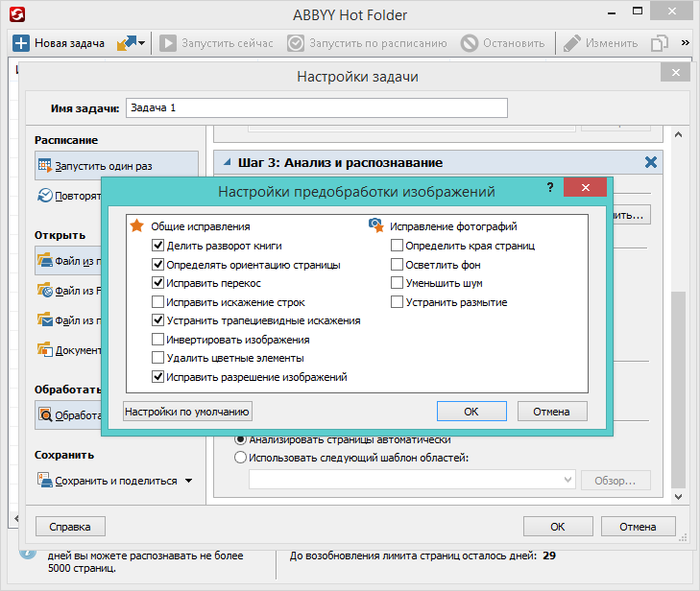Screen dimensions: 700x591
Task: Choose the first 'Файл из' folder source
Action: 69,261
